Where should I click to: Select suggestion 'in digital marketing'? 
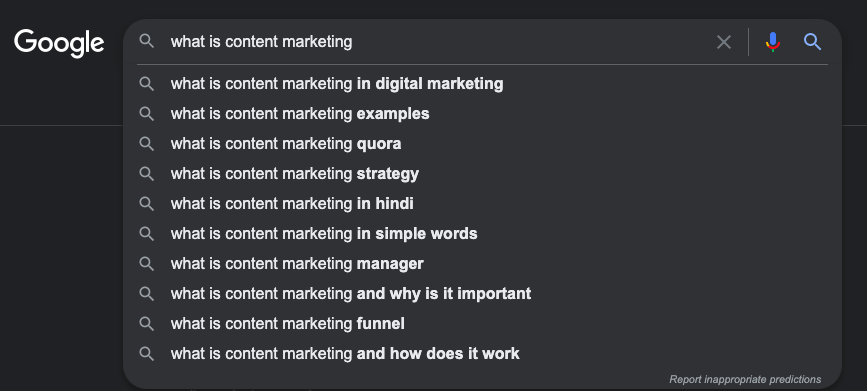[482, 84]
